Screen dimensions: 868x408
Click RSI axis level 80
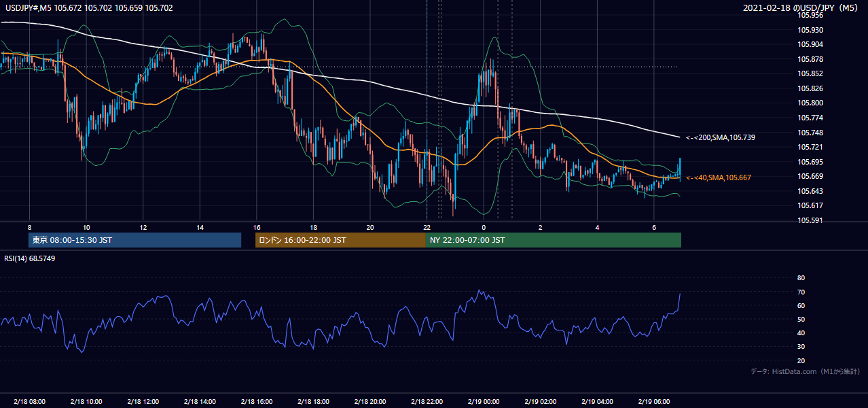[801, 278]
